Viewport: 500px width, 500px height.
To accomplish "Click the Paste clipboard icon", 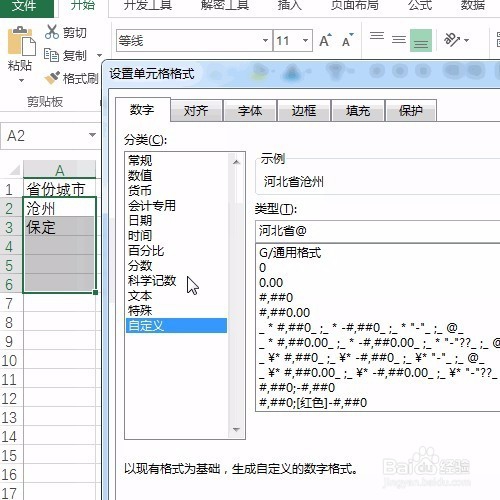I will coord(21,41).
